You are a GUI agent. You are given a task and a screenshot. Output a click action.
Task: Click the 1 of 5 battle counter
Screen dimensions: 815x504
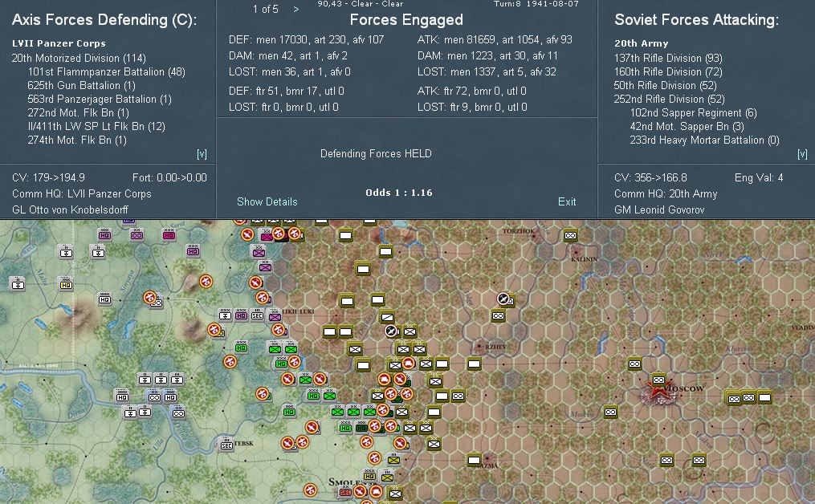[x=266, y=9]
